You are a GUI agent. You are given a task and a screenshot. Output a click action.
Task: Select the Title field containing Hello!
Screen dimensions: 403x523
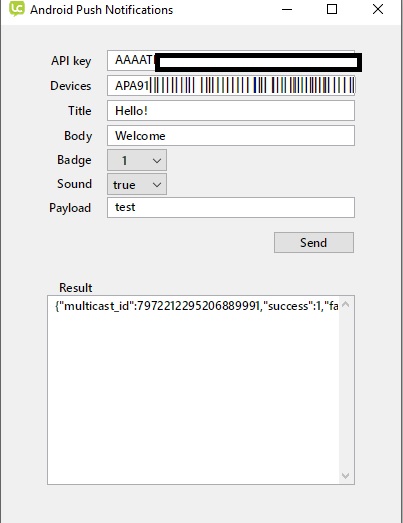(x=231, y=111)
